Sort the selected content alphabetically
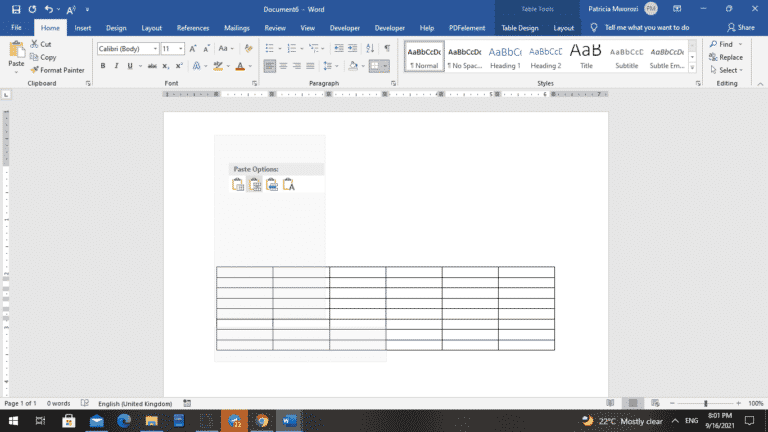 click(370, 48)
